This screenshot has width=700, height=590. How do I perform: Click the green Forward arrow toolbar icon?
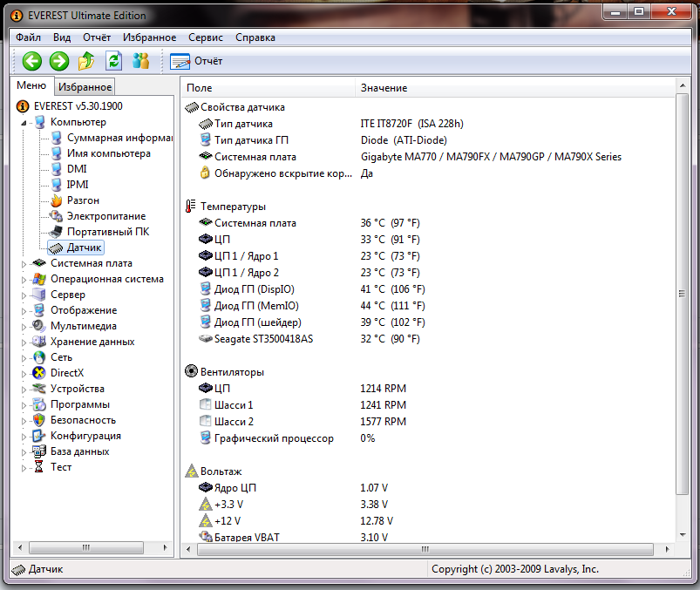[x=59, y=61]
